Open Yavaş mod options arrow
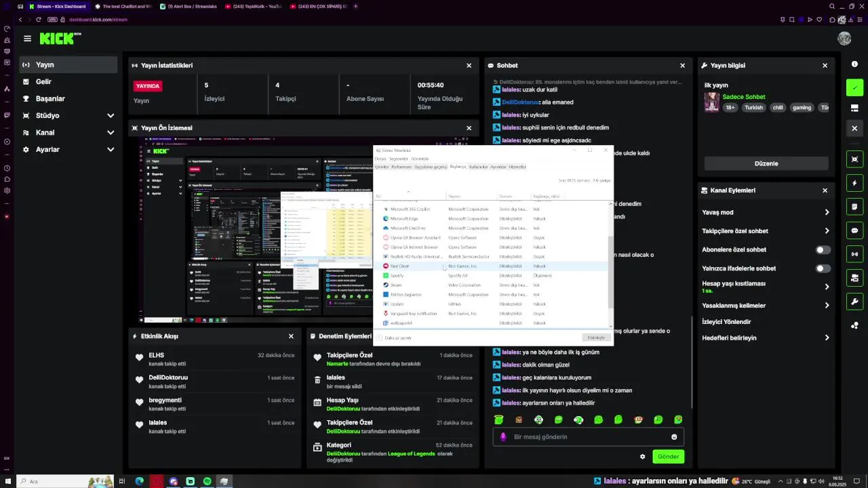This screenshot has height=488, width=868. (x=827, y=213)
